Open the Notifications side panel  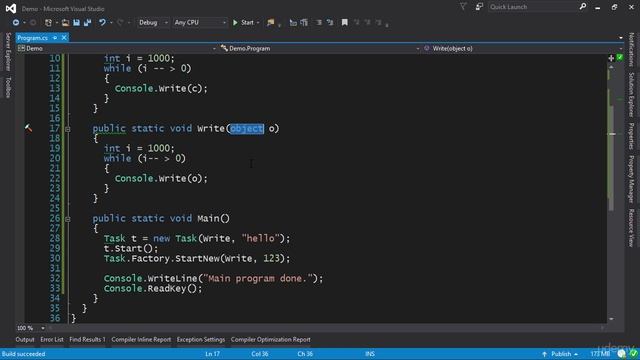631,49
